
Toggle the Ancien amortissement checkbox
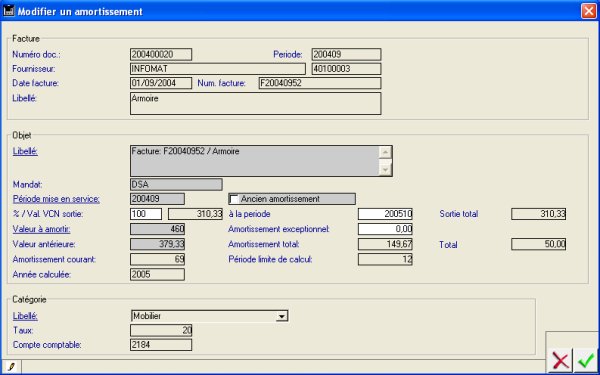234,199
